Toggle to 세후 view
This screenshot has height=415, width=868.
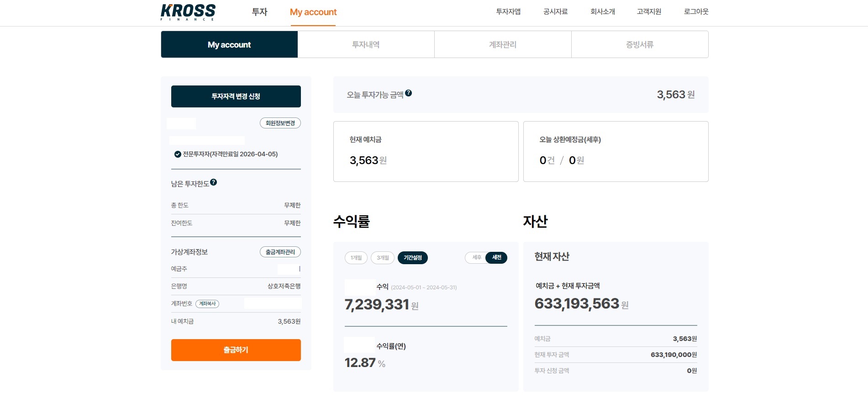(476, 258)
